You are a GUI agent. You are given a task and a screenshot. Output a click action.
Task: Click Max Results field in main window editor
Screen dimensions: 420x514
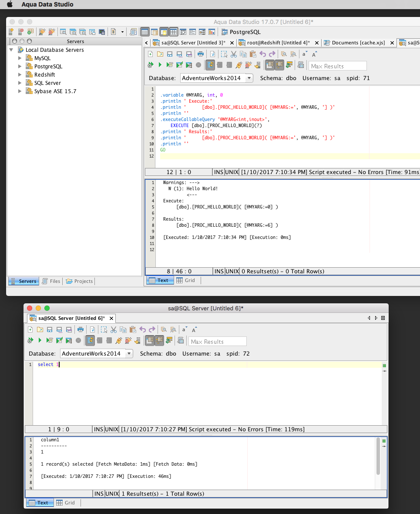click(x=338, y=66)
